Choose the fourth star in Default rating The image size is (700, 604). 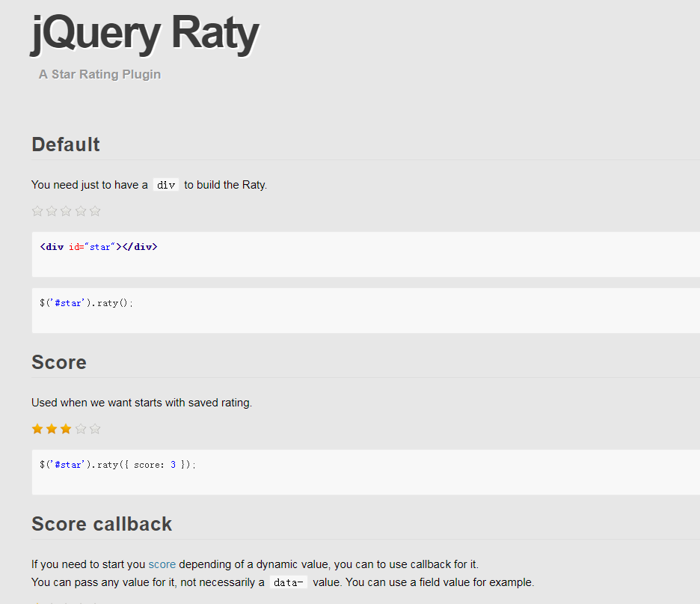click(81, 211)
